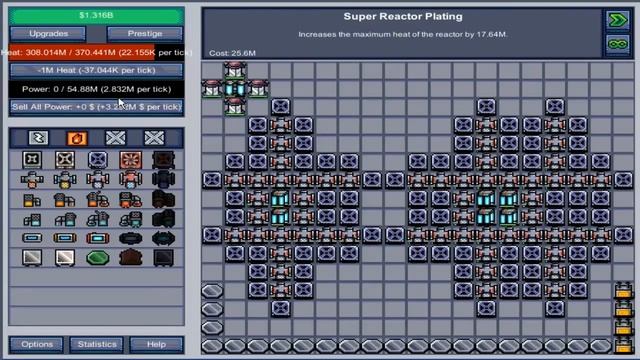This screenshot has width=640, height=360.
Task: Select the second-tier orange heat inlet
Action: click(65, 200)
